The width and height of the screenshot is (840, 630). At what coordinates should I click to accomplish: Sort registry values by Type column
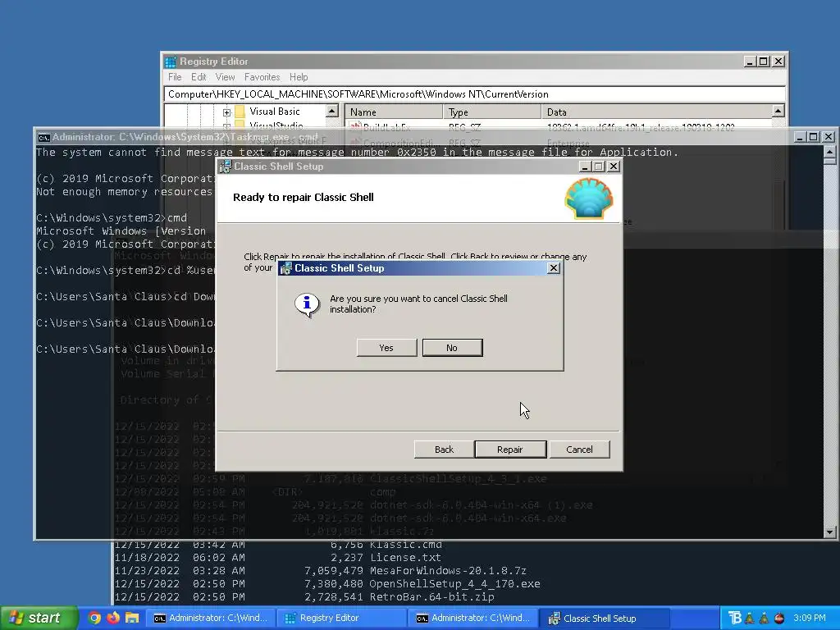click(x=492, y=112)
